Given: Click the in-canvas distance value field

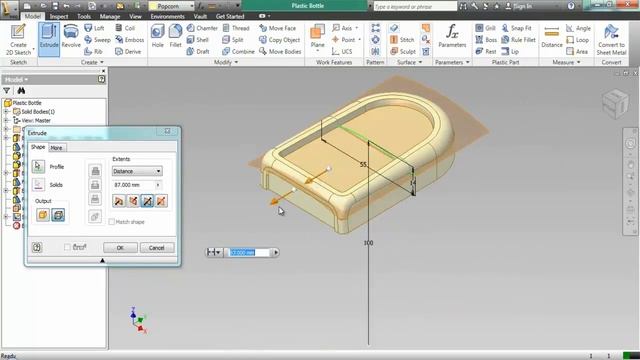Looking at the screenshot, I should (249, 253).
